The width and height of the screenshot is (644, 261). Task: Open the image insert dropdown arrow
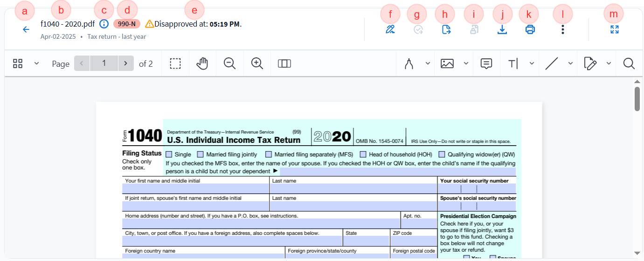pos(466,63)
